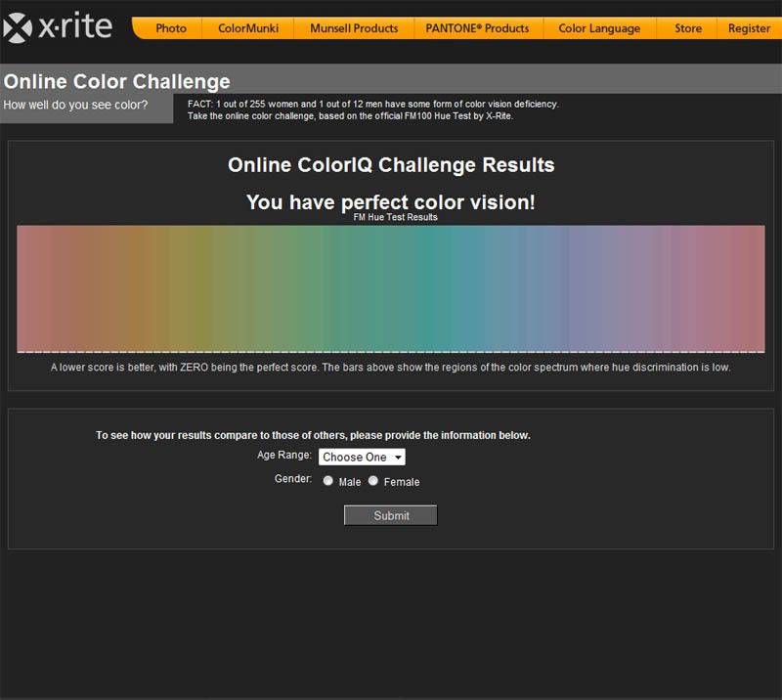Click the 'Online ColorIQ Challenge Results' title
Viewport: 782px width, 700px height.
pyautogui.click(x=391, y=165)
